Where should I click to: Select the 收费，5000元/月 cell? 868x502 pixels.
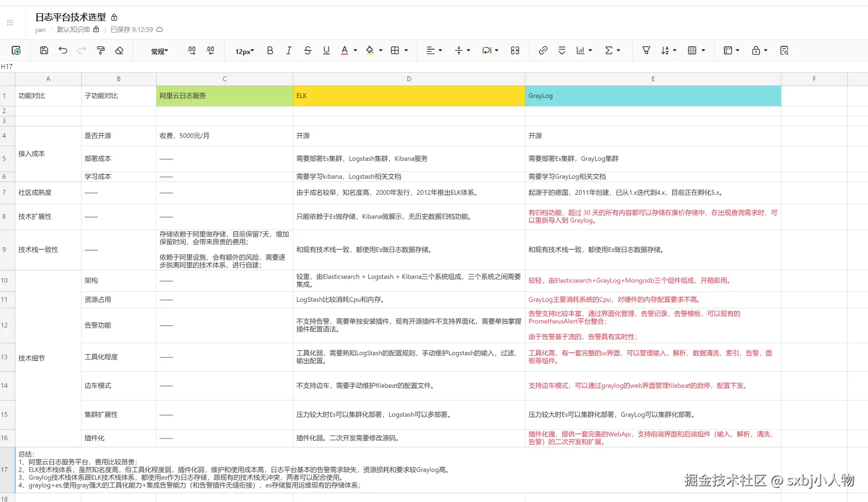click(224, 136)
